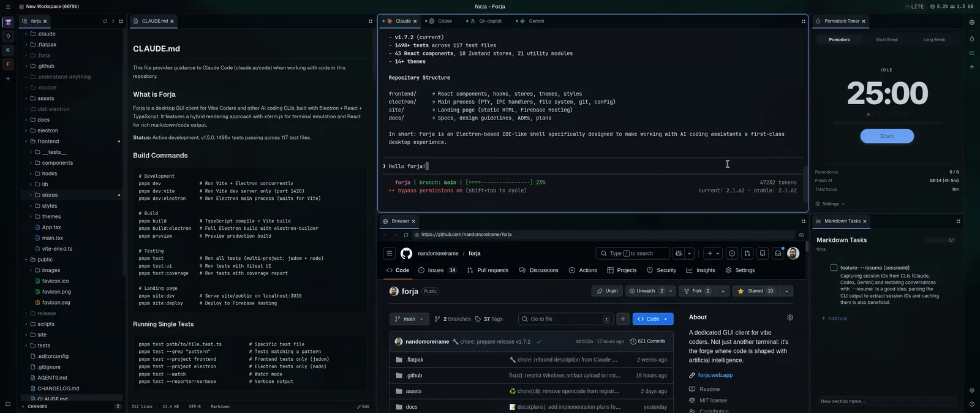The width and height of the screenshot is (980, 413).
Task: Open GitHub Pull requests tab
Action: (x=488, y=270)
